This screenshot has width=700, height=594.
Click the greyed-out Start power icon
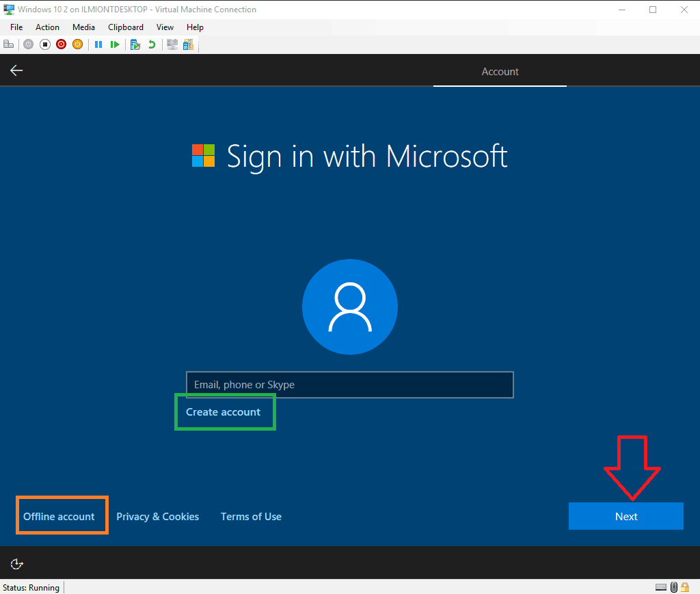coord(29,44)
